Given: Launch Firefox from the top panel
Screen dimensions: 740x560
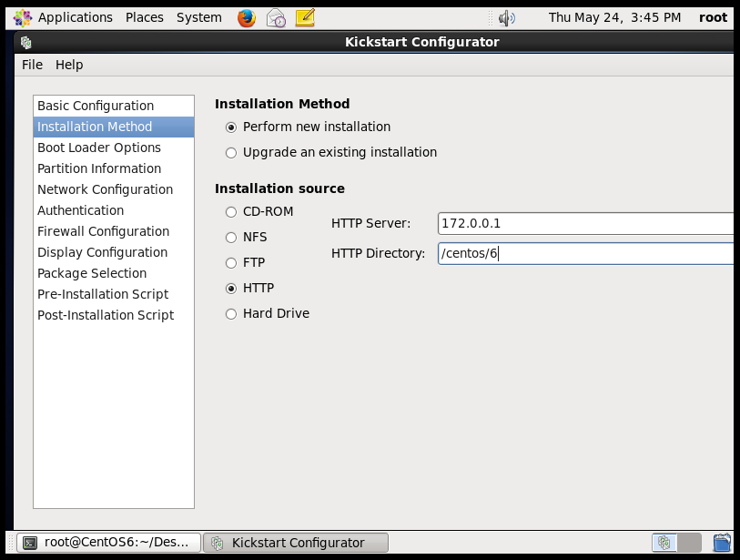Looking at the screenshot, I should (247, 18).
